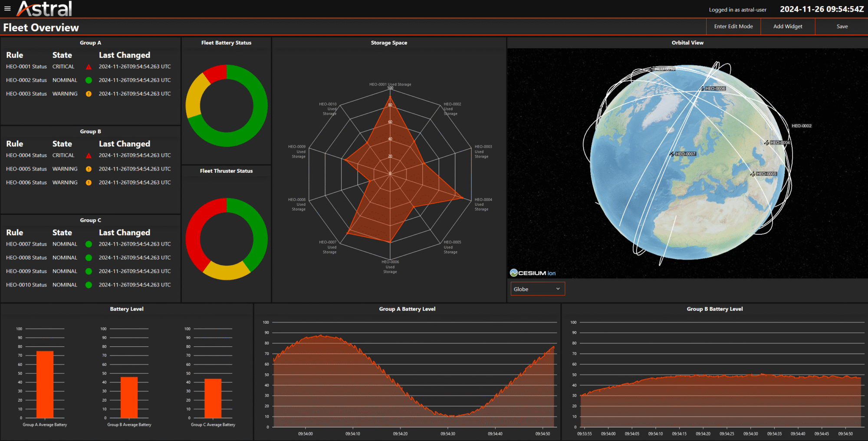
Task: Click the Group A Average Battery bar
Action: click(x=45, y=384)
